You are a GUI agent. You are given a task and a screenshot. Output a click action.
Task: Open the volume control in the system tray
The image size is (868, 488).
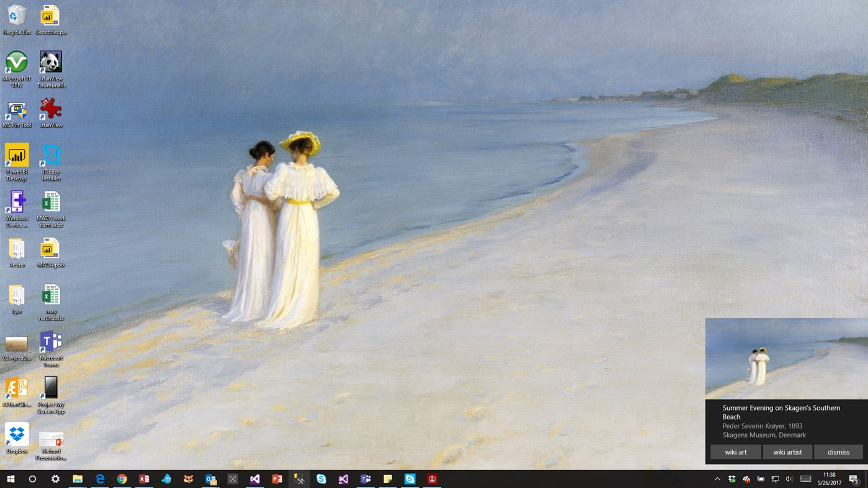pyautogui.click(x=789, y=479)
